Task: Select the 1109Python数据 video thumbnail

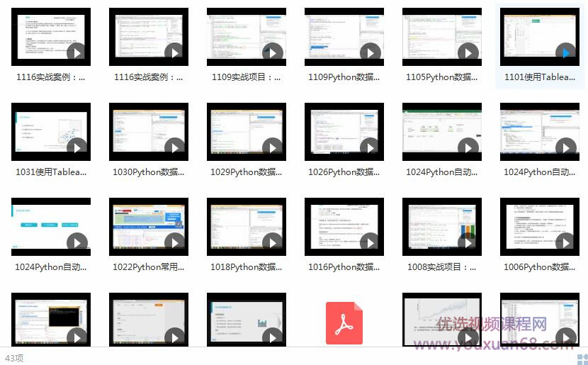Action: tap(344, 37)
